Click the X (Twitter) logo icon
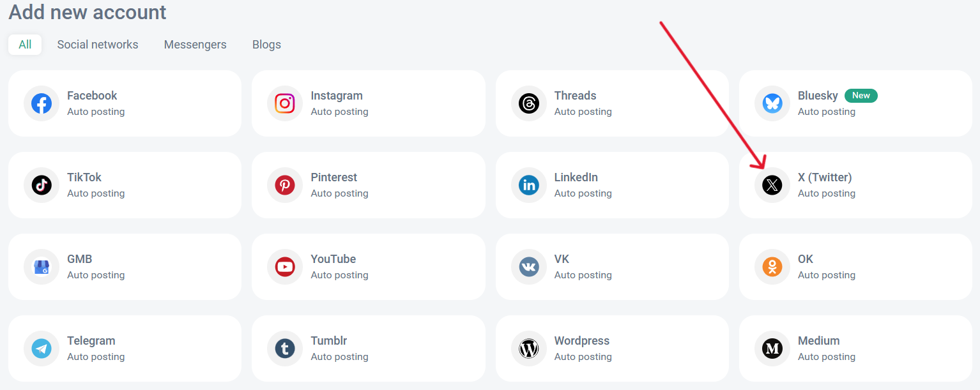The width and height of the screenshot is (980, 390). click(772, 185)
